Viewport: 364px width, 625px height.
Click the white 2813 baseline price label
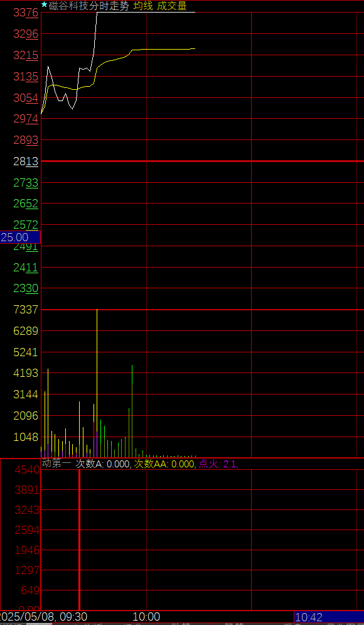tap(26, 161)
